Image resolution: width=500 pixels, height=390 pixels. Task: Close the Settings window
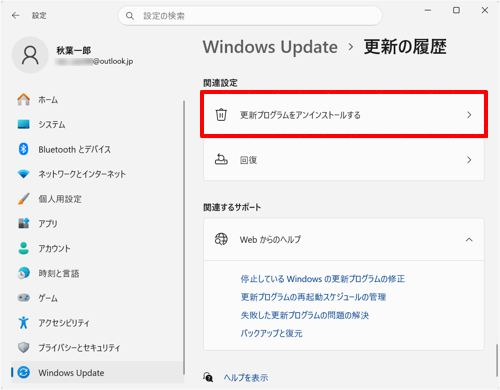[x=485, y=10]
